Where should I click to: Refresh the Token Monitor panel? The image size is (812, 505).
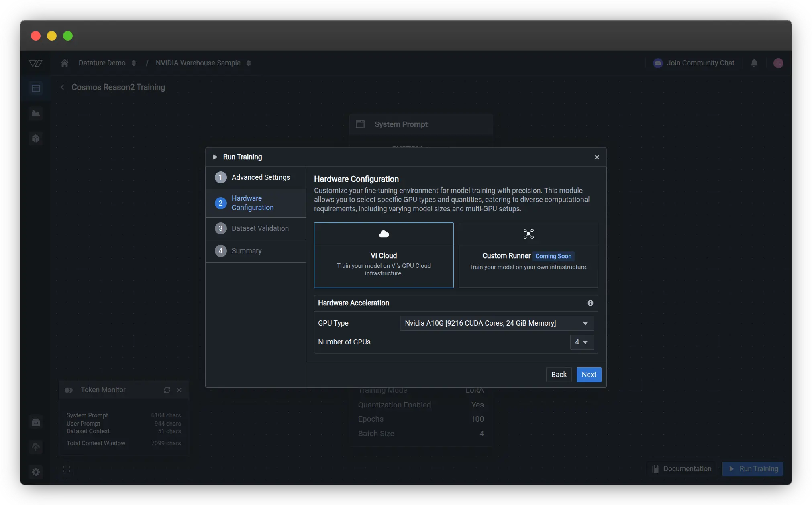(x=167, y=390)
